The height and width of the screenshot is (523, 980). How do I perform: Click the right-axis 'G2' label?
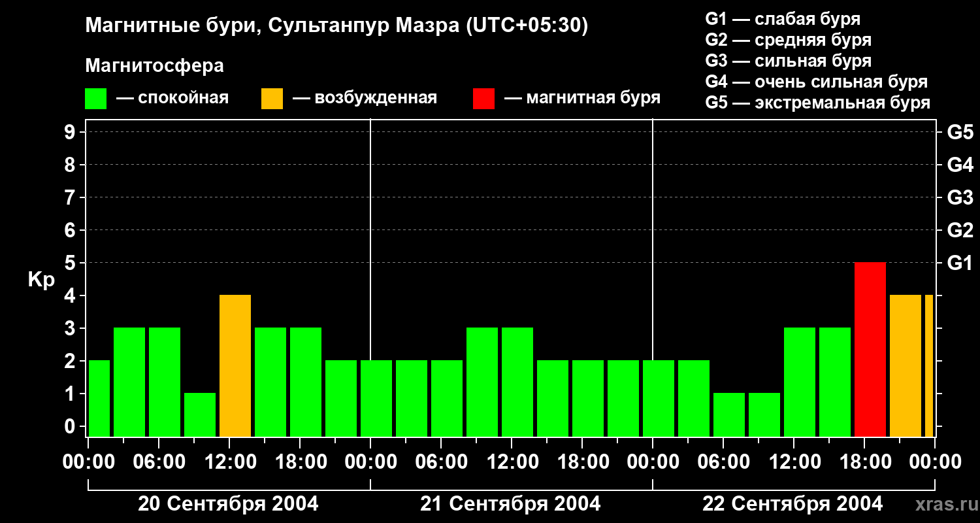(x=960, y=230)
